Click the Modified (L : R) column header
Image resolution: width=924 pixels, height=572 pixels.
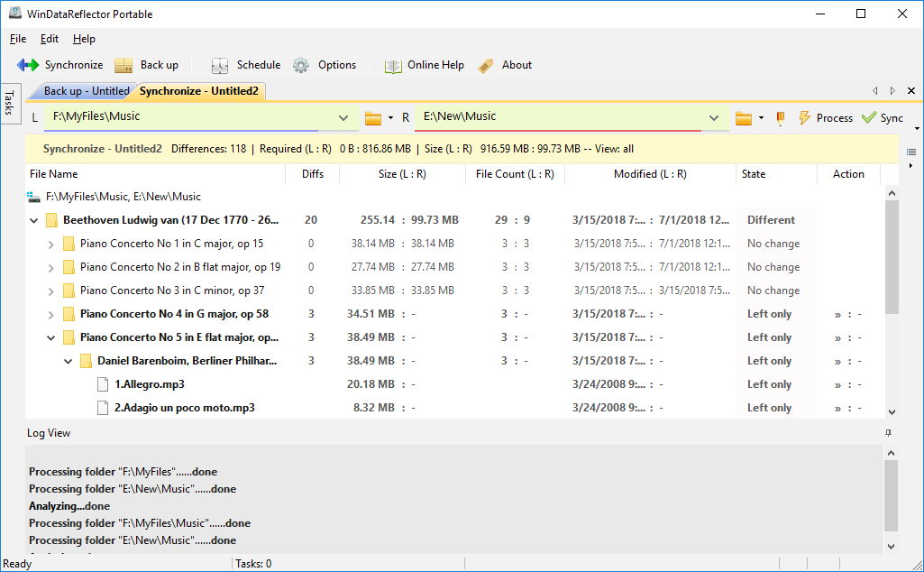click(650, 174)
